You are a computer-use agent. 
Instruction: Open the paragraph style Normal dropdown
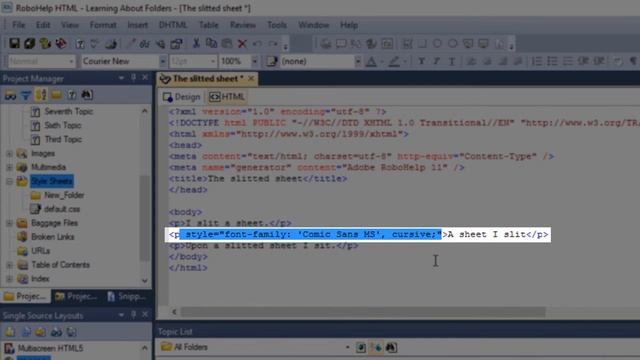coord(71,61)
